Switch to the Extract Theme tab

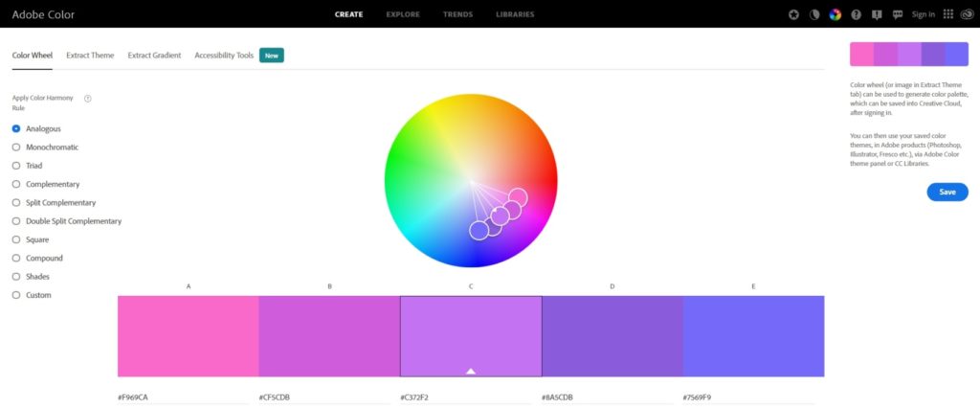(x=90, y=55)
